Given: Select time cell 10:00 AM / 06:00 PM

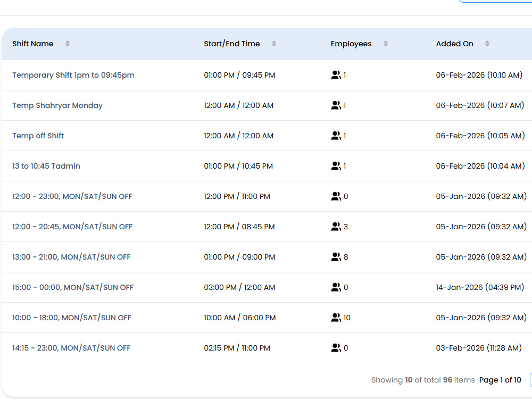Looking at the screenshot, I should 240,318.
